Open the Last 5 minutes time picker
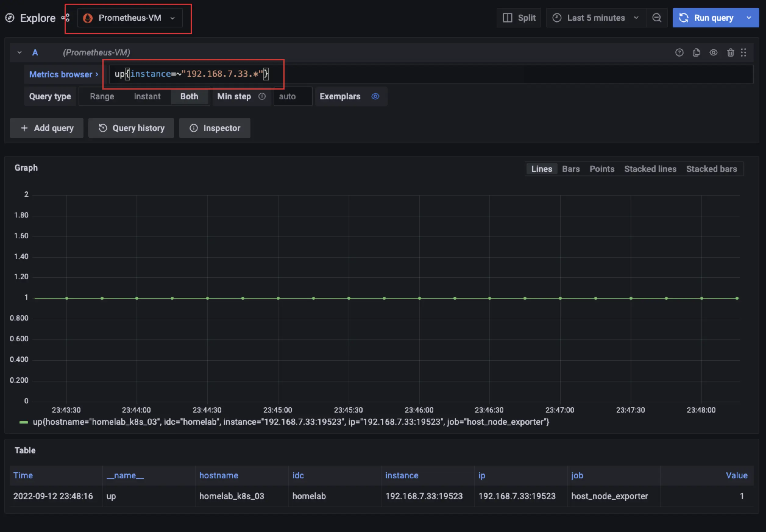766x532 pixels. pos(596,18)
